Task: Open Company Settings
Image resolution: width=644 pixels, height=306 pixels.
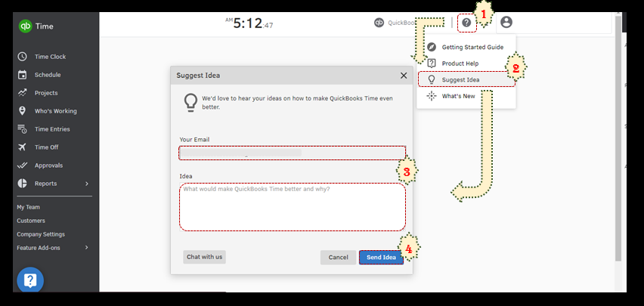Action: [41, 234]
